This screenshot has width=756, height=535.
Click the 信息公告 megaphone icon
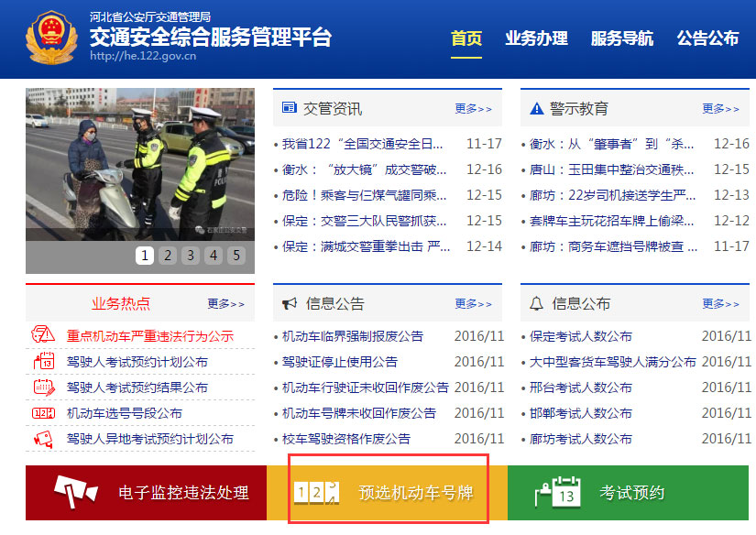(x=289, y=302)
